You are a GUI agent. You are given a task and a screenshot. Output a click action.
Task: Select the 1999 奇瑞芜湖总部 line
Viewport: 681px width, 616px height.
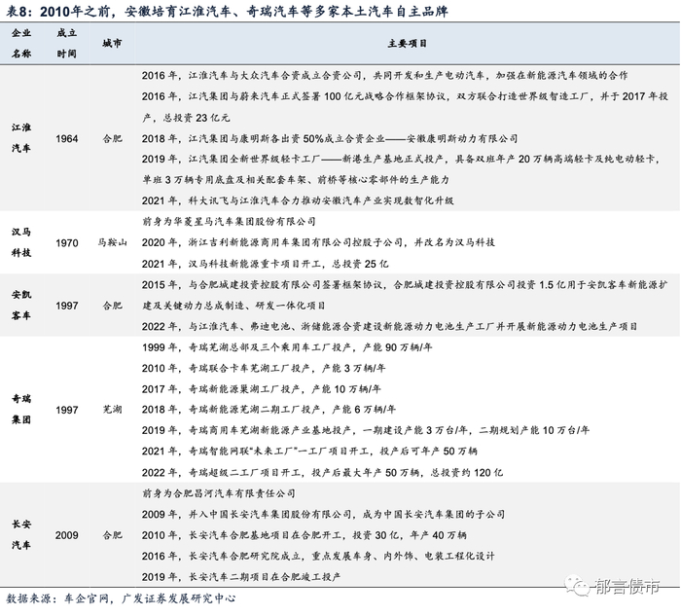[x=287, y=347]
